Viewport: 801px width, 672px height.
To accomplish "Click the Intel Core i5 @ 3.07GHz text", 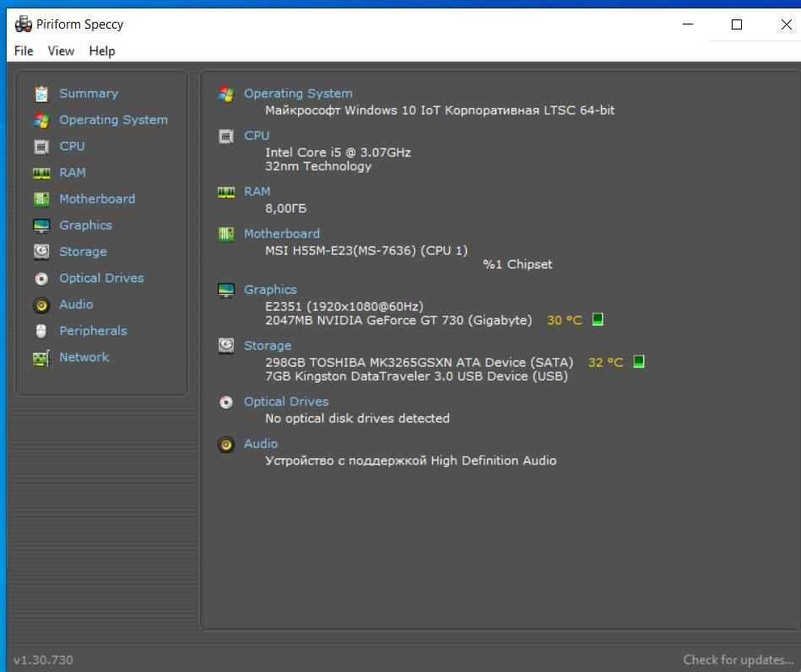I will click(338, 152).
